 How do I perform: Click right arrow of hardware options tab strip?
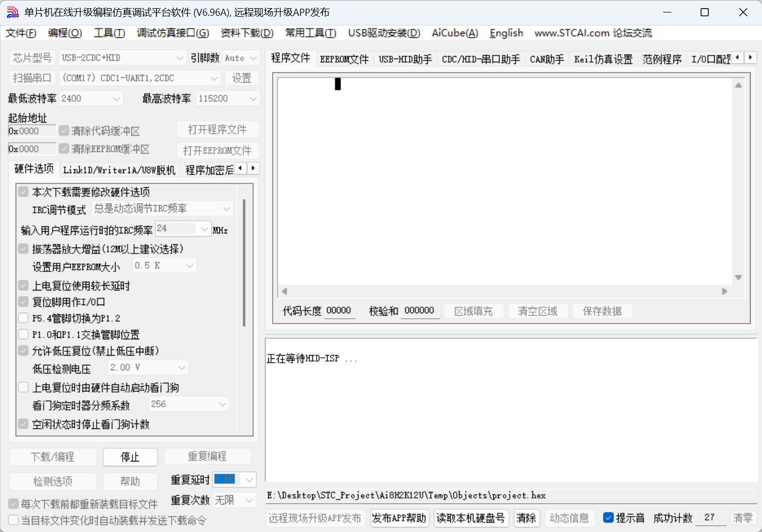pos(253,168)
